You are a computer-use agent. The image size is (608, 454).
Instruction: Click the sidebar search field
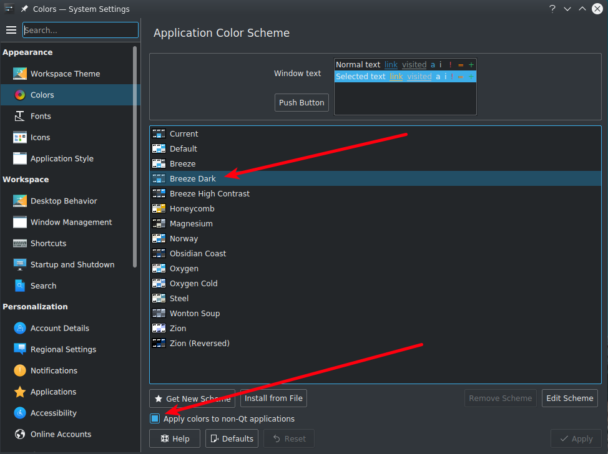80,30
